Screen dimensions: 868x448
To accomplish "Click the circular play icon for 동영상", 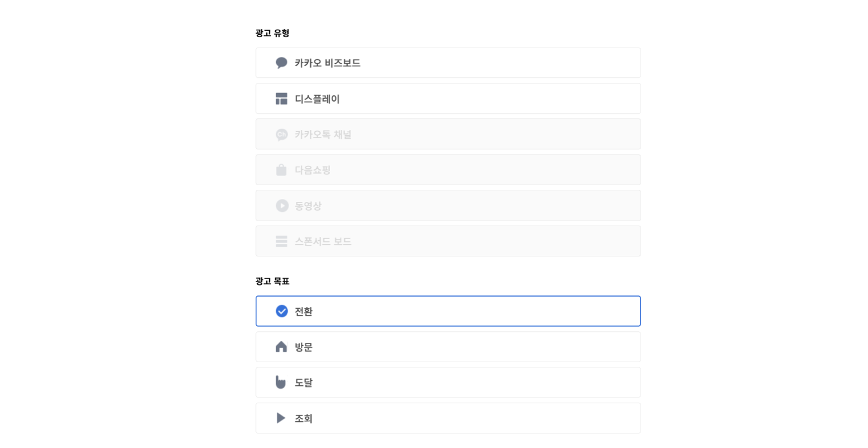I will (282, 205).
